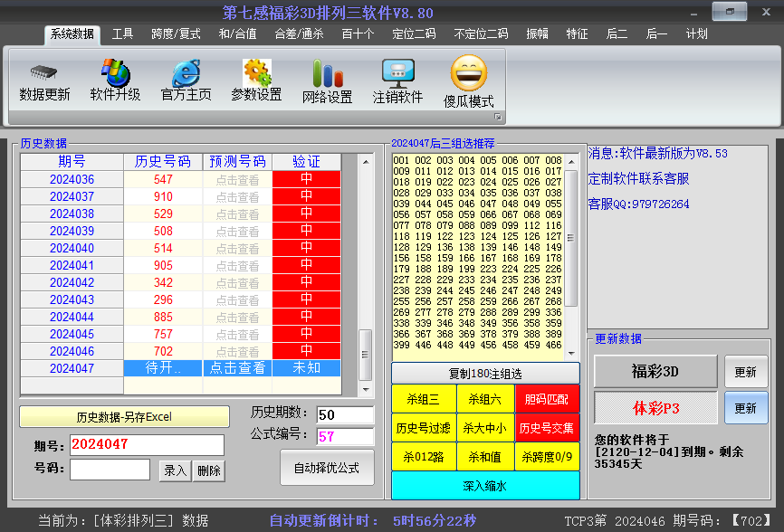
Task: Select the 体彩P3 lottery toggle
Action: pos(655,408)
